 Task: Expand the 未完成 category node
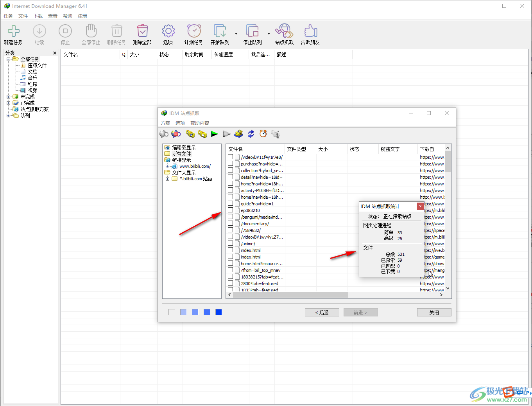click(x=9, y=97)
